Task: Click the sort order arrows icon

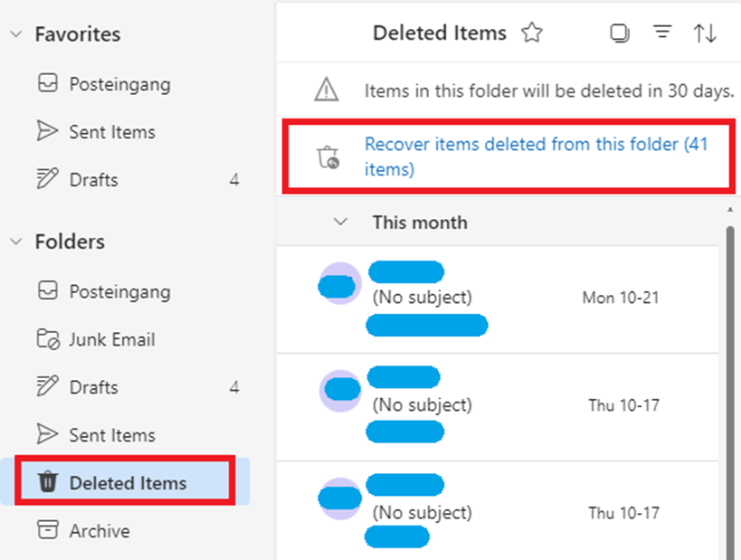Action: click(x=706, y=33)
